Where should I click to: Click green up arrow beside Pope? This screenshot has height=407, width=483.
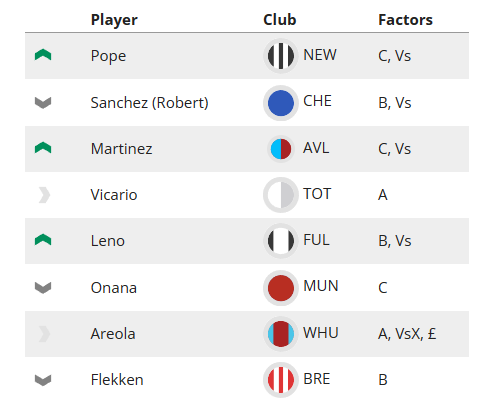[43, 55]
